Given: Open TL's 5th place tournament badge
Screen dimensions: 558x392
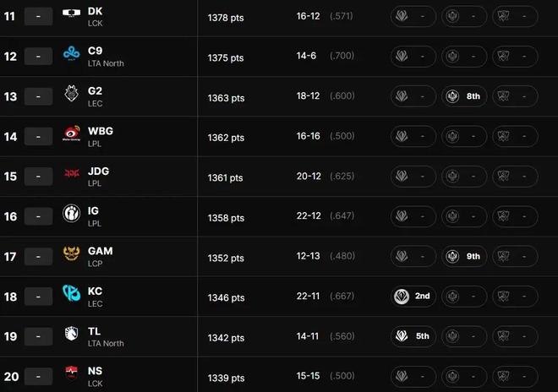Looking at the screenshot, I should coord(413,336).
